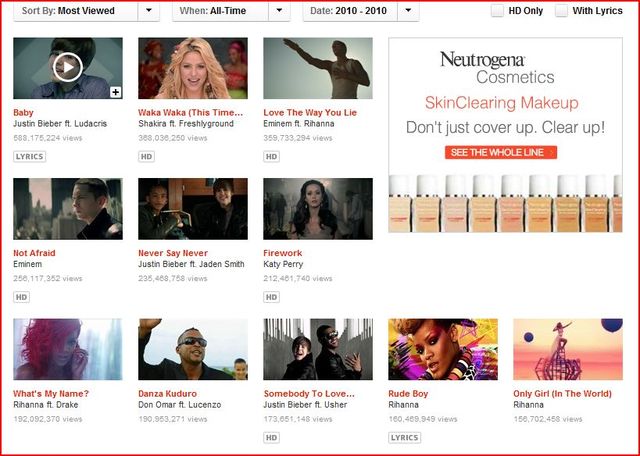Click the HD badge under Somebody To Love
The width and height of the screenshot is (640, 456).
pyautogui.click(x=271, y=438)
